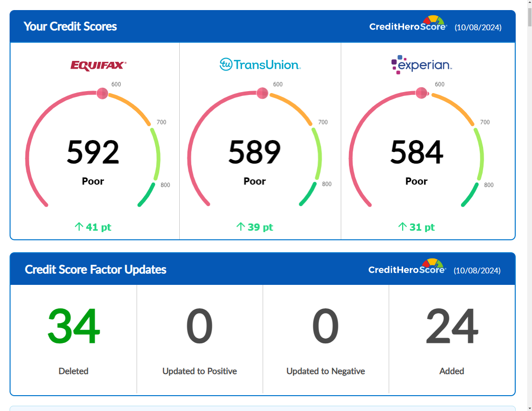Click the Credit Score Factor Updates heading
The width and height of the screenshot is (532, 411).
pyautogui.click(x=96, y=270)
